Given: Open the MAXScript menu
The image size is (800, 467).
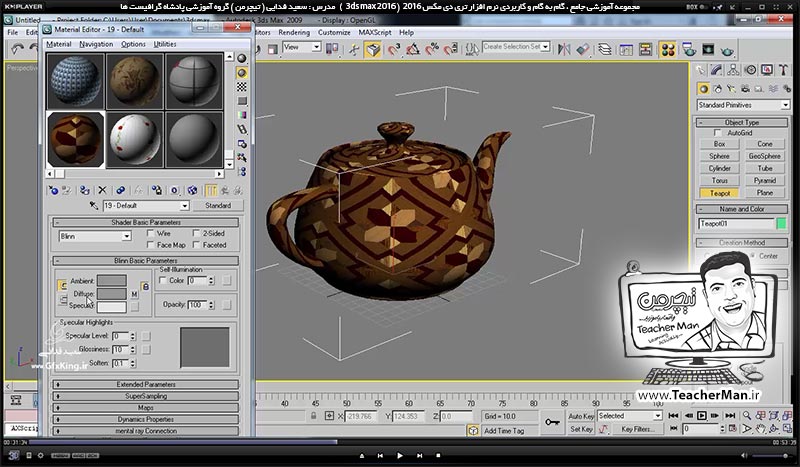Looking at the screenshot, I should pyautogui.click(x=375, y=32).
